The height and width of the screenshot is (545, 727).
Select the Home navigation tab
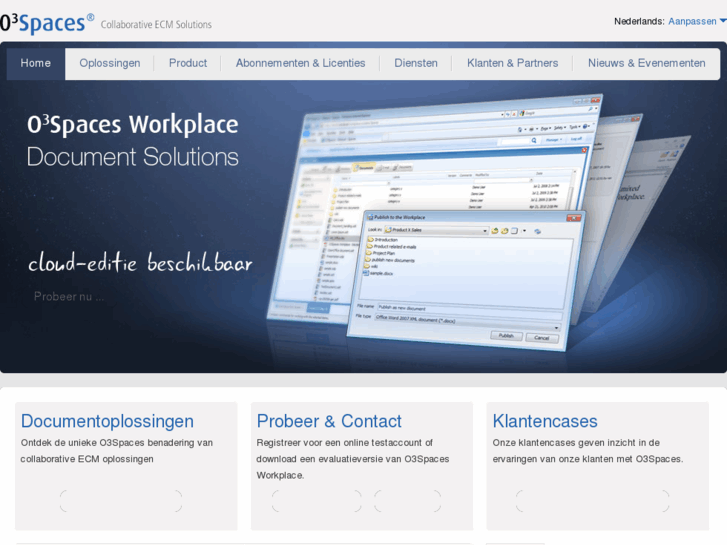coord(36,64)
